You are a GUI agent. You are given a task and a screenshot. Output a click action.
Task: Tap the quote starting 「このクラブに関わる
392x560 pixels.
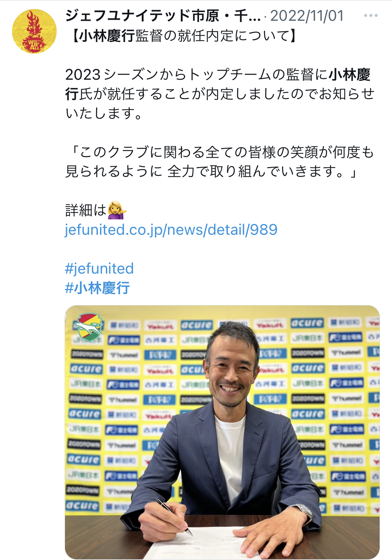[219, 162]
